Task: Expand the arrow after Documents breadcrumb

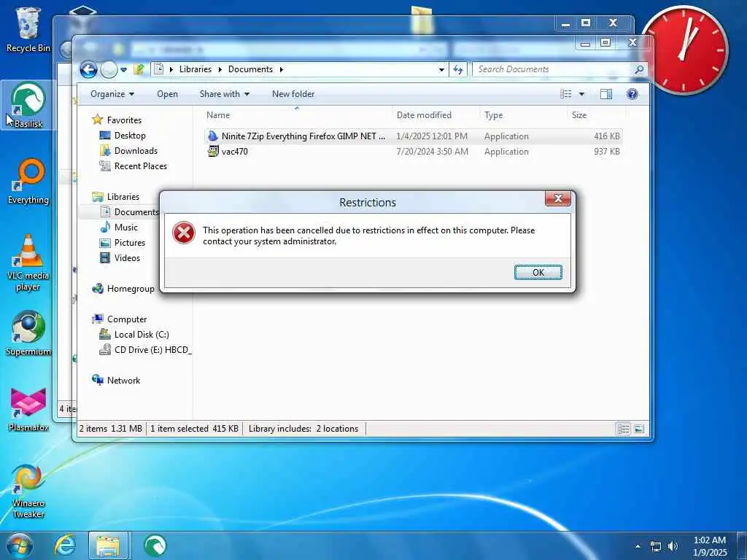Action: point(282,69)
